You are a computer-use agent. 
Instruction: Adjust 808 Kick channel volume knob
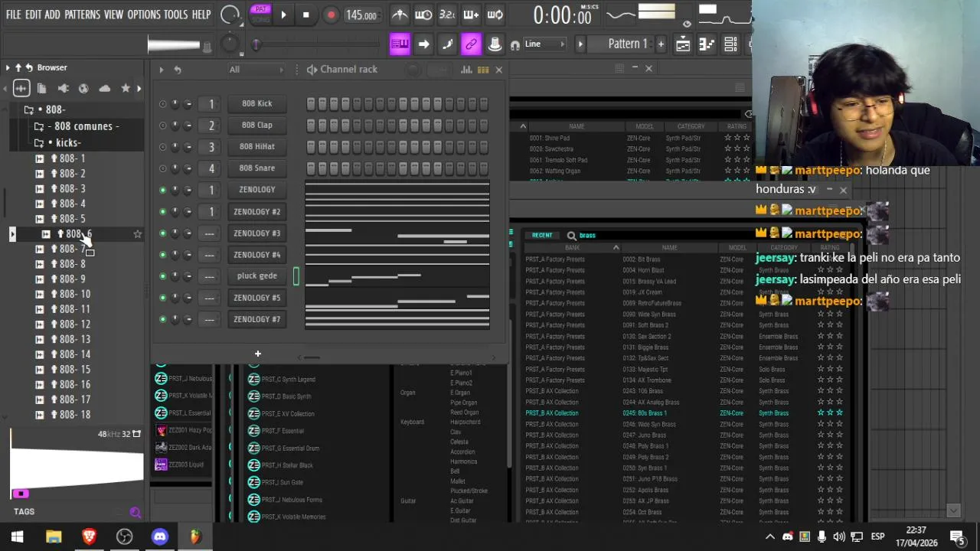point(188,103)
